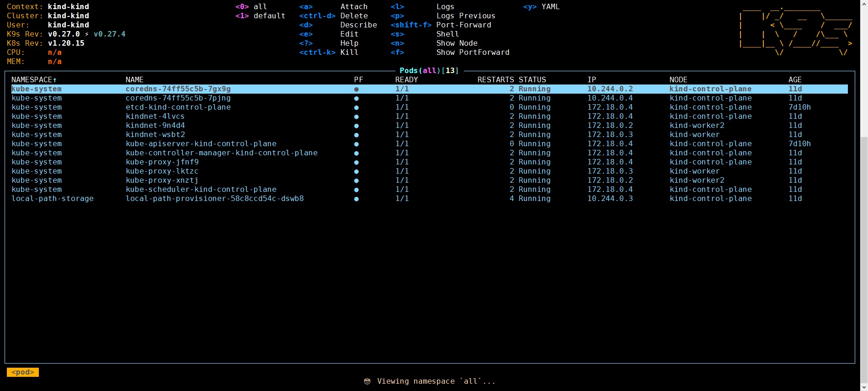Click the v0.27.4 available version text
Viewport: 868px width, 391px height.
pos(110,34)
